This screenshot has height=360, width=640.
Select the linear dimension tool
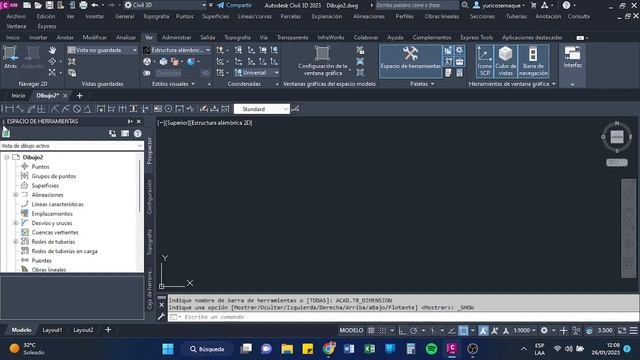[9, 109]
